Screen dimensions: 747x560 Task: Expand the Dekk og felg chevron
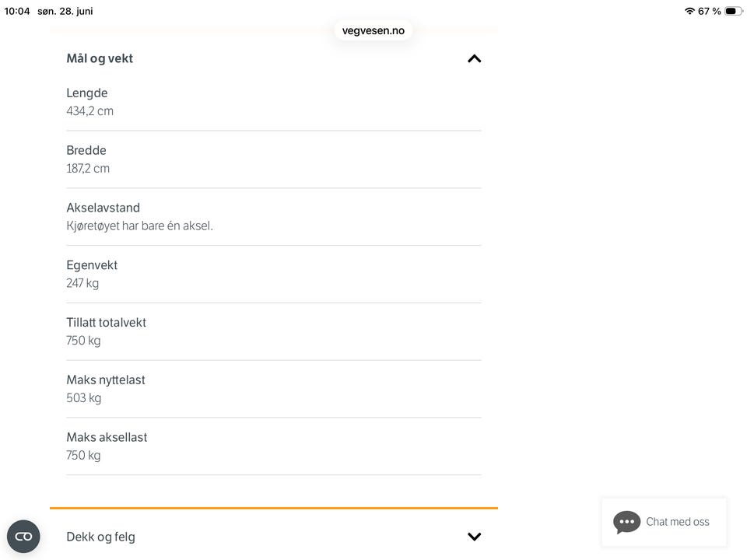474,537
